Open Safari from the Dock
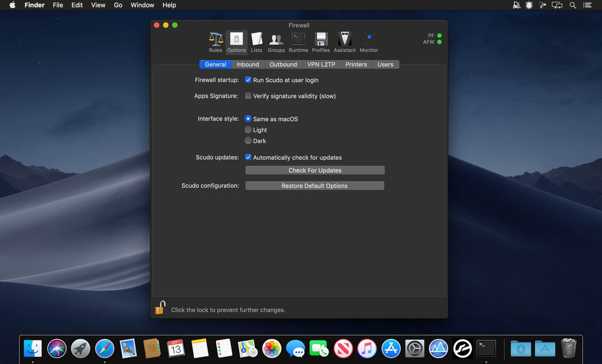 coord(104,349)
